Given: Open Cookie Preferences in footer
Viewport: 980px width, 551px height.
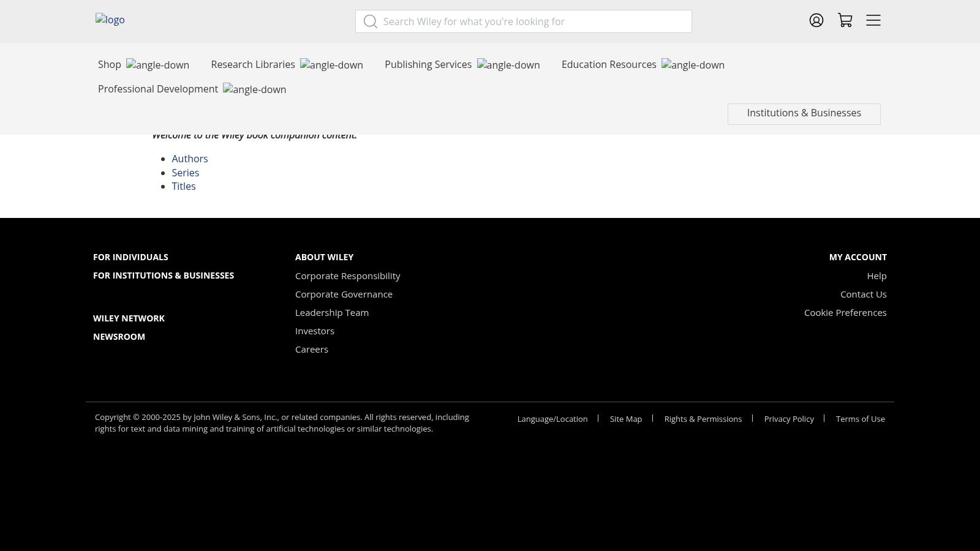Looking at the screenshot, I should pos(845,313).
